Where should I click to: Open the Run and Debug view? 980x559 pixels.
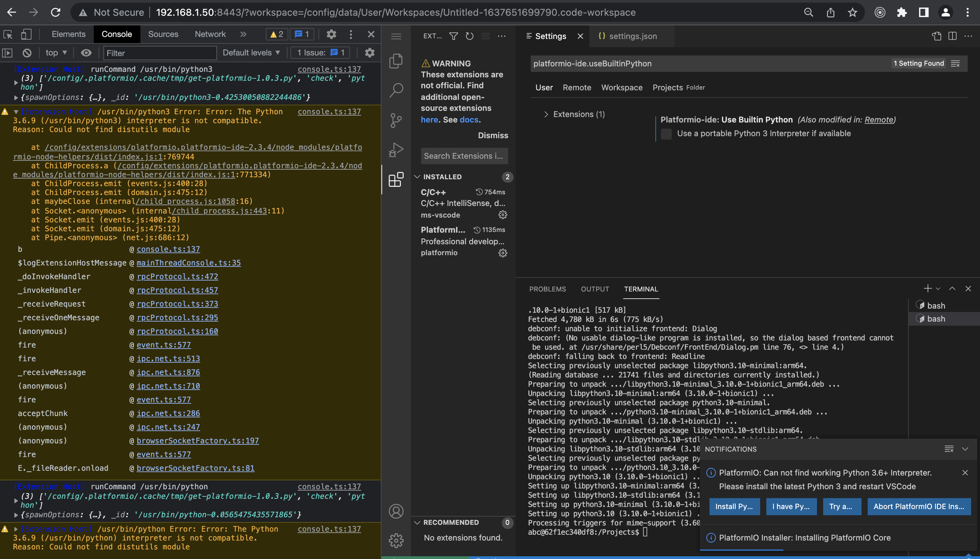[396, 150]
